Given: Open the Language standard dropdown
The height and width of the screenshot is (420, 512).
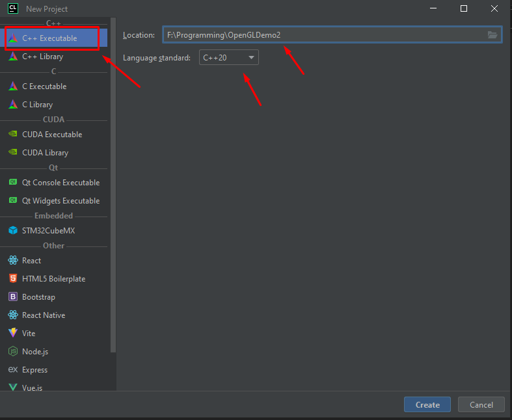Looking at the screenshot, I should 229,57.
